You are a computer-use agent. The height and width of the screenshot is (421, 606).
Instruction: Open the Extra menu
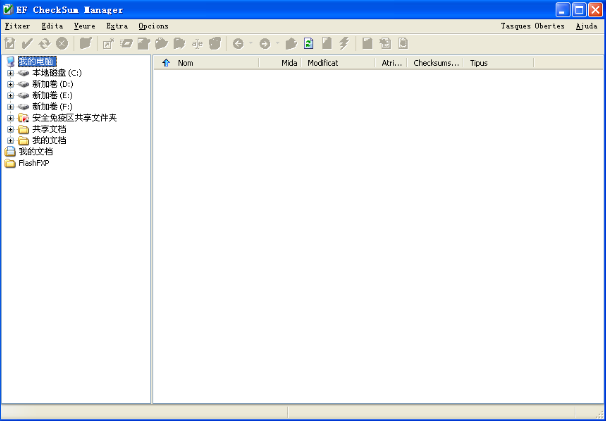pos(117,26)
